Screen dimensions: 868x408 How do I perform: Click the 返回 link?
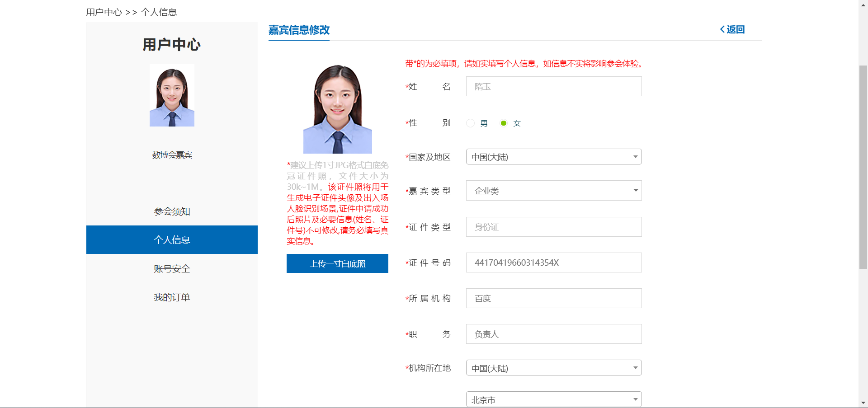(x=736, y=29)
